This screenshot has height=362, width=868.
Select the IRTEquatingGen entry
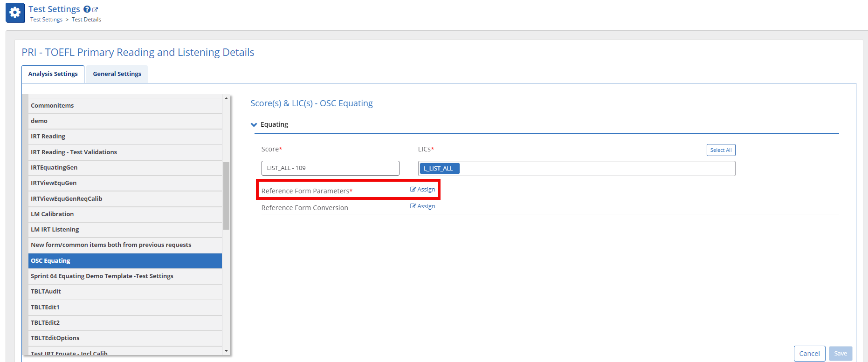[x=125, y=168]
